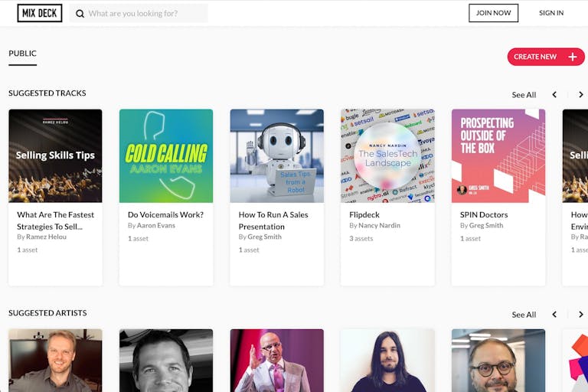Open track 'How To Run A Sales Presentation'
Viewport: 588px width, 392px height.
tap(273, 220)
